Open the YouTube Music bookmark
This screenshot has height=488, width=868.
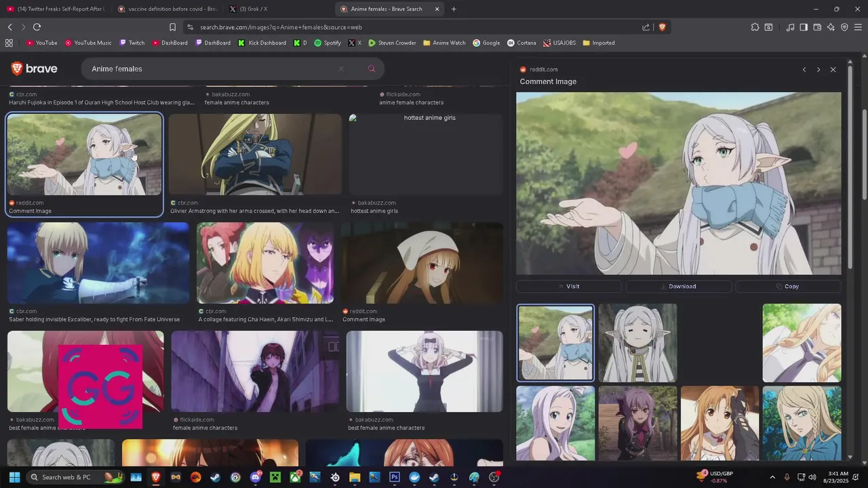point(88,43)
